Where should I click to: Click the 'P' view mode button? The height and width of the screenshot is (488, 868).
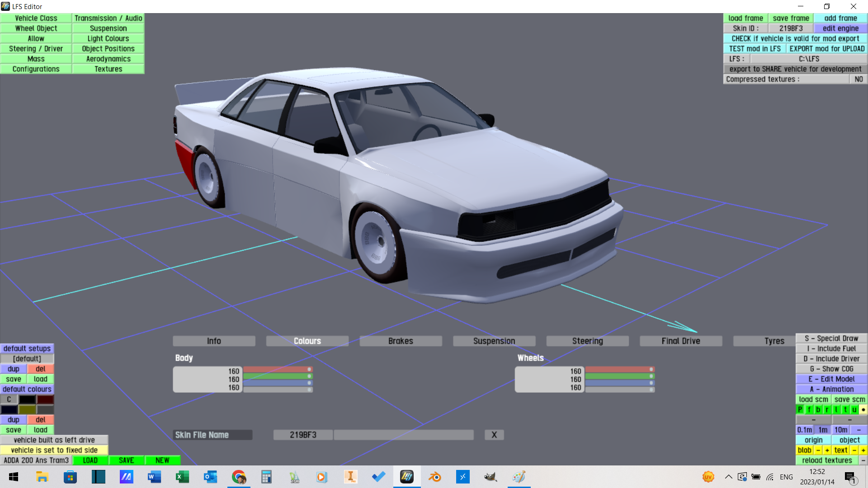[x=800, y=409]
